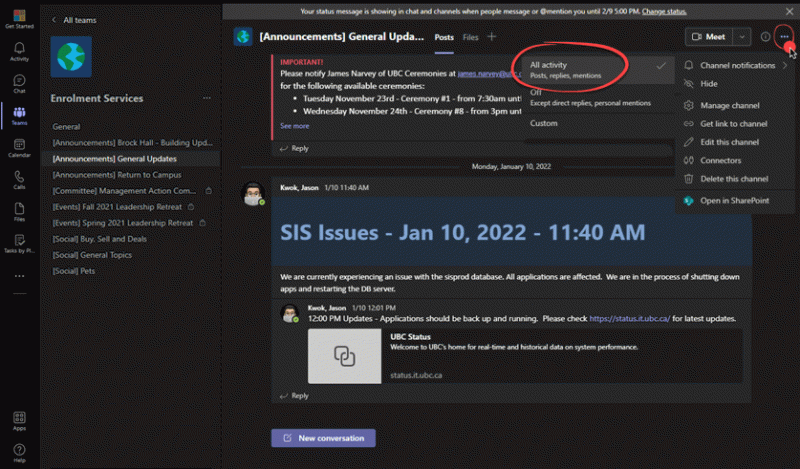Choose Delete this channel
The height and width of the screenshot is (469, 800).
coord(735,179)
